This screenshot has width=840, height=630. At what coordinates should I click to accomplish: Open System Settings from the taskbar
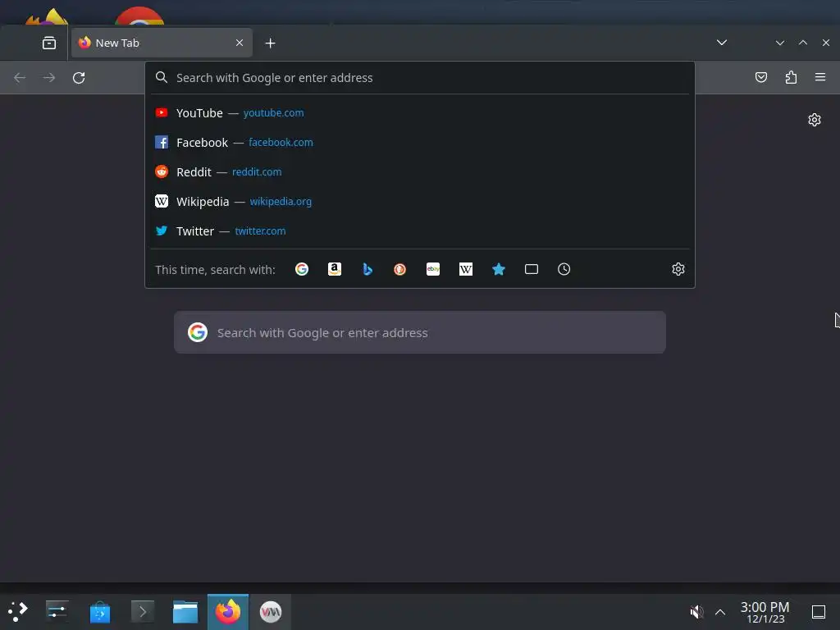pyautogui.click(x=57, y=611)
